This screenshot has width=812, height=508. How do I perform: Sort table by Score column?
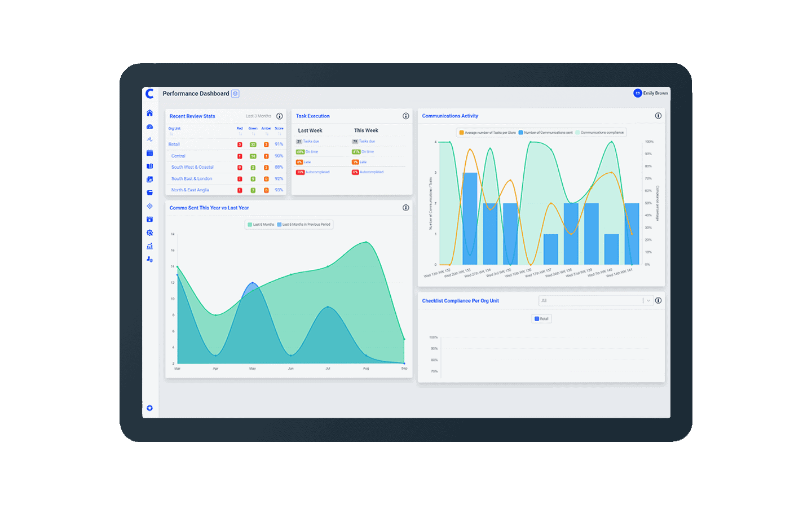pos(279,129)
